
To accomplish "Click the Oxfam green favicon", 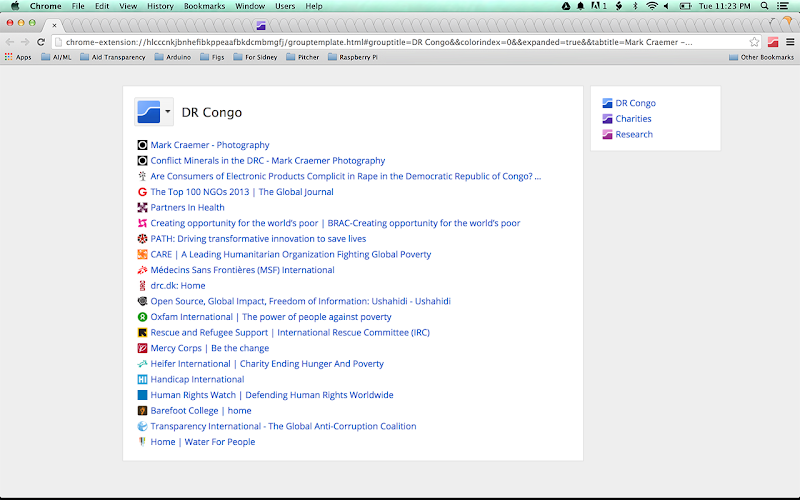I will pyautogui.click(x=142, y=317).
